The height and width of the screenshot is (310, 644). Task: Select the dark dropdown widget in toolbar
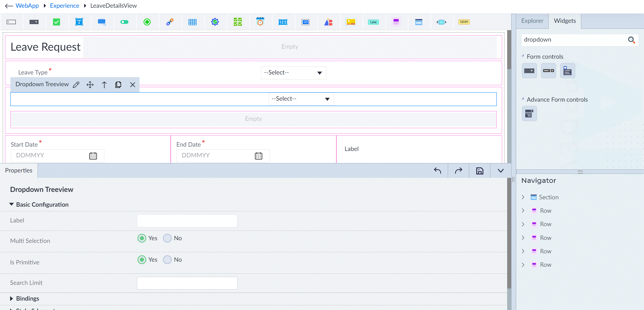click(34, 22)
